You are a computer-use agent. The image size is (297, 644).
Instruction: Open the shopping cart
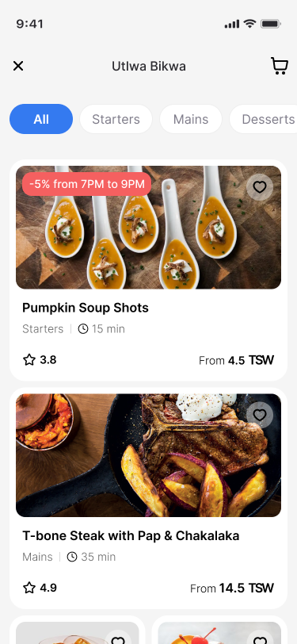pos(279,66)
